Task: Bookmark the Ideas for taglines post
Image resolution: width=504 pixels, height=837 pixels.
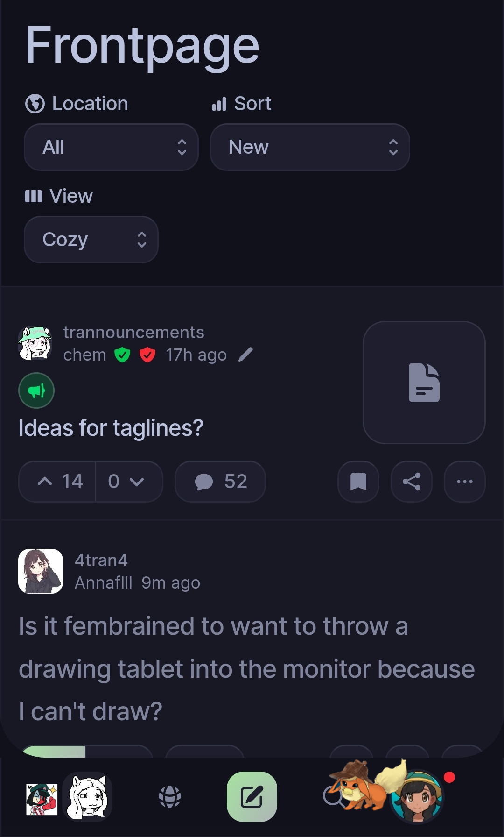Action: [358, 482]
